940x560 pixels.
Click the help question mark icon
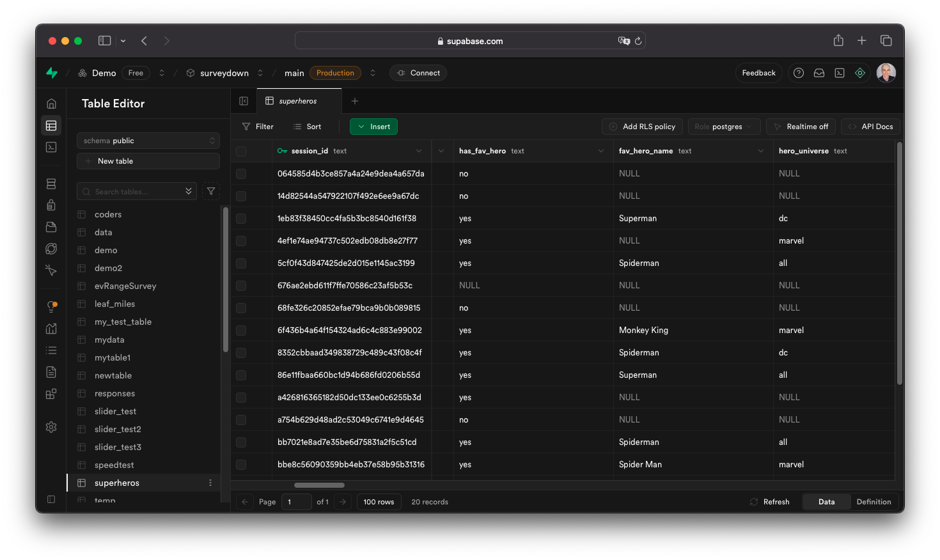(x=798, y=73)
